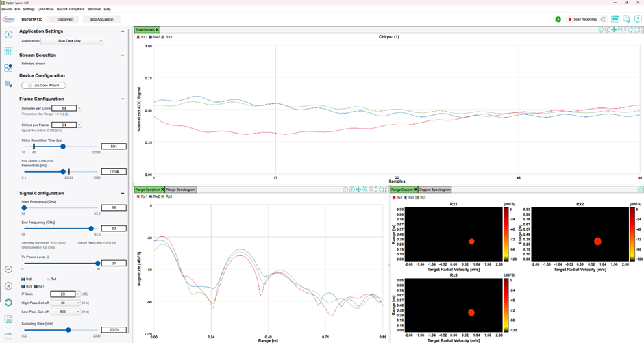Click the apply checkmark icon in left sidebar
Image resolution: width=644 pixels, height=343 pixels.
(8, 270)
